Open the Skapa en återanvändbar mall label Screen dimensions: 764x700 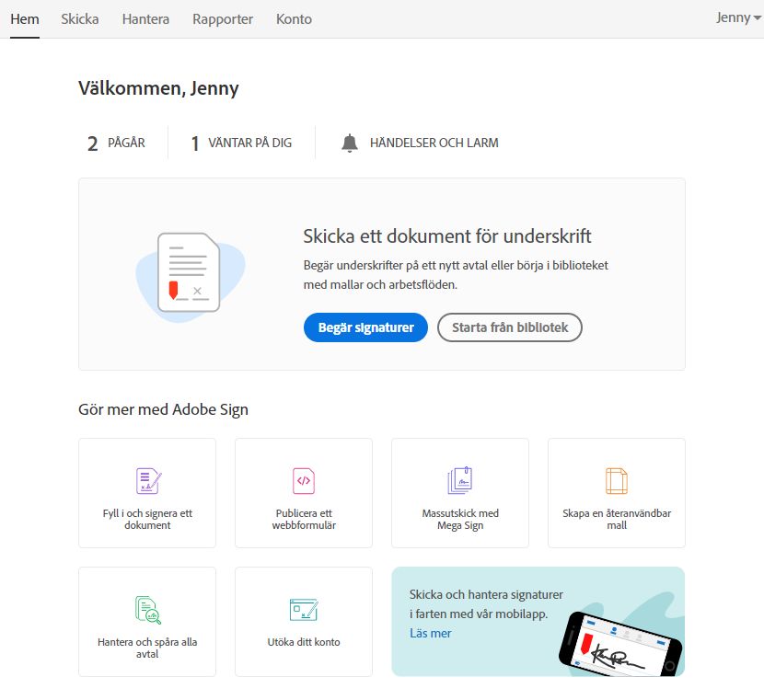[x=617, y=519]
